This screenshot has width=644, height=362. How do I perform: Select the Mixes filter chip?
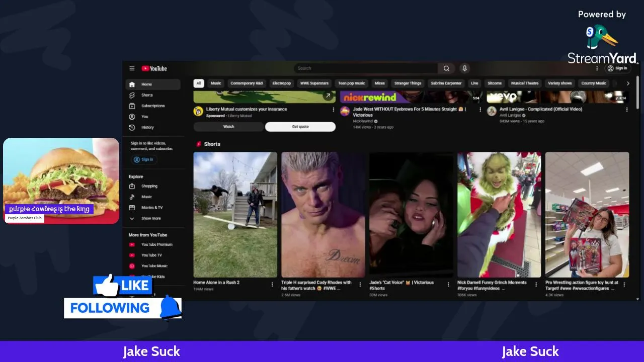click(380, 83)
